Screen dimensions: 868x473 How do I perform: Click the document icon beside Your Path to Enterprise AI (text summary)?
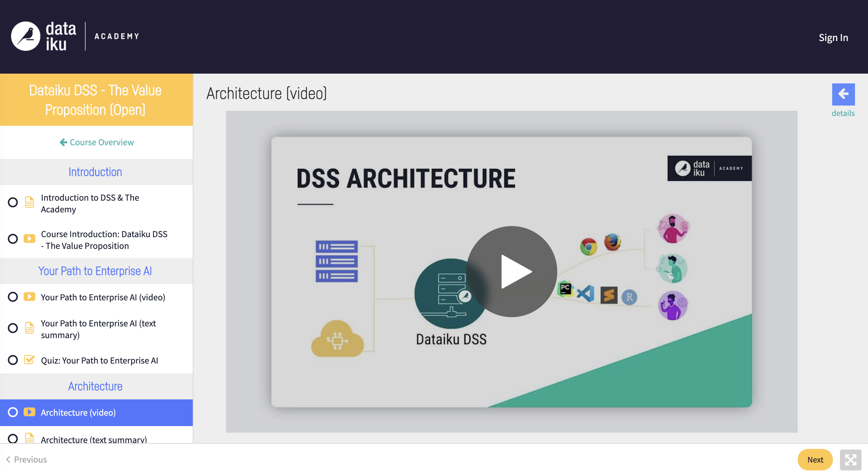[30, 328]
